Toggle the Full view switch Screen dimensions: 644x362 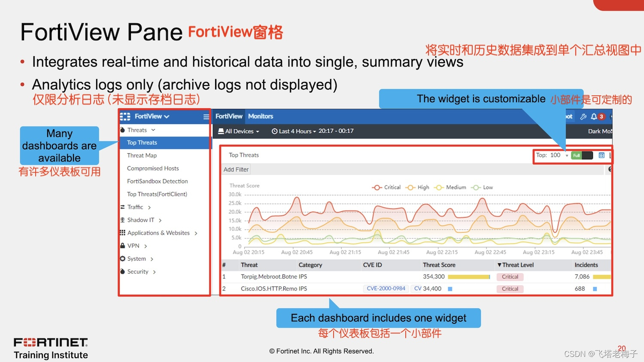pos(582,155)
